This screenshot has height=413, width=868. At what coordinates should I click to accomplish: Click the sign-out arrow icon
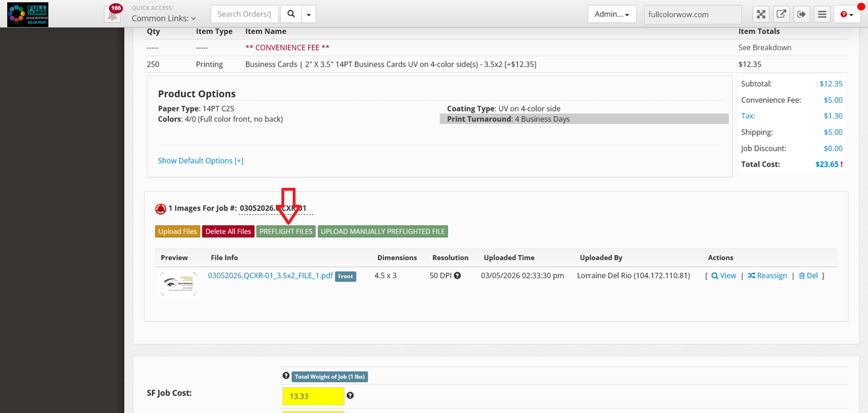pyautogui.click(x=801, y=15)
